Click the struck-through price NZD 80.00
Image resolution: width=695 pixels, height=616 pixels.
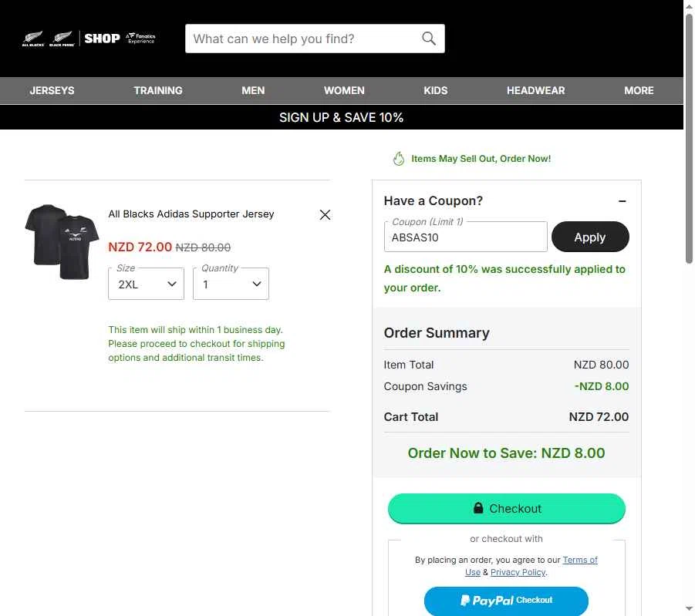203,247
